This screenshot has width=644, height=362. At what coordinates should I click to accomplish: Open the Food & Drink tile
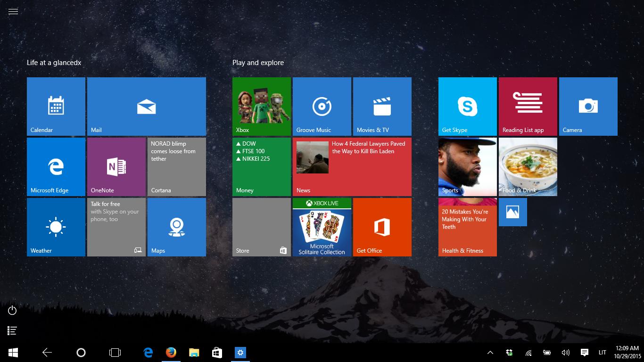528,167
